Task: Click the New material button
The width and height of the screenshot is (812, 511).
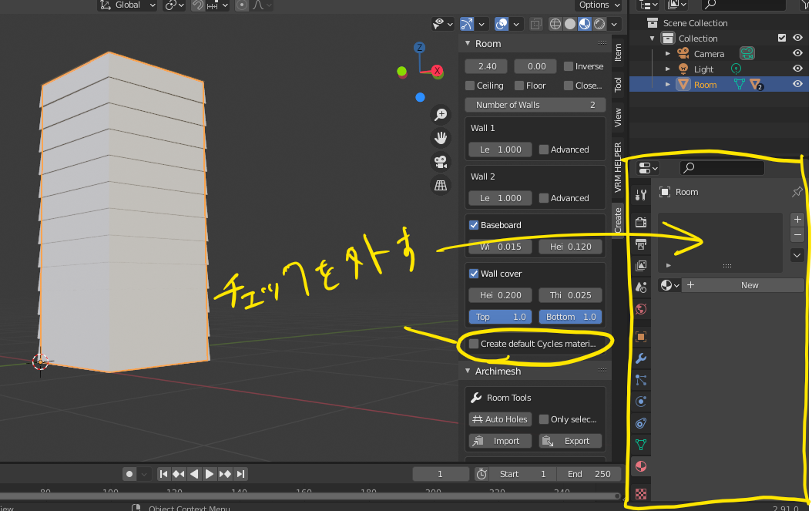Action: pos(743,285)
